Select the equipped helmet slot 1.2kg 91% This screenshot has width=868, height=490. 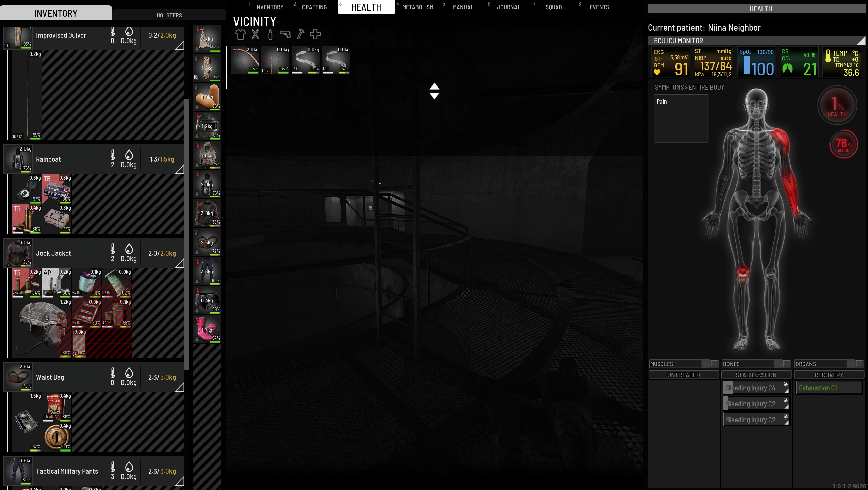click(x=207, y=126)
